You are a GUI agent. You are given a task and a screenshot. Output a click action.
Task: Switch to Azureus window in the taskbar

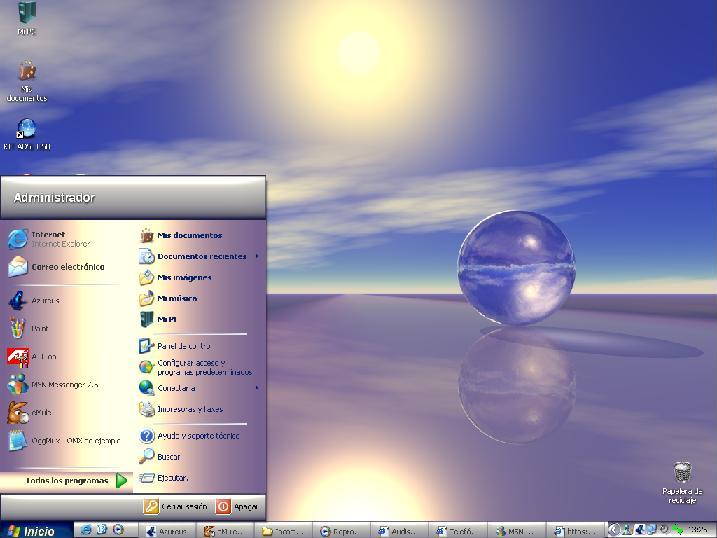coord(167,531)
